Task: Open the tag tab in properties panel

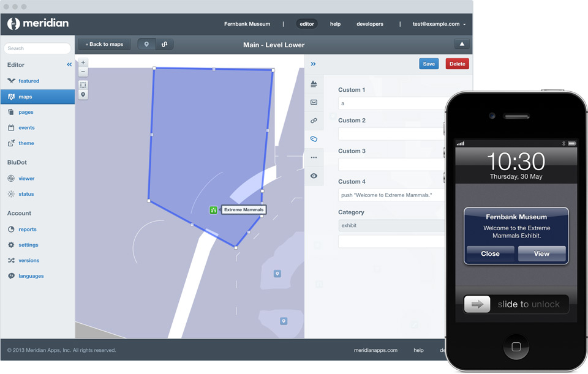Action: [314, 139]
